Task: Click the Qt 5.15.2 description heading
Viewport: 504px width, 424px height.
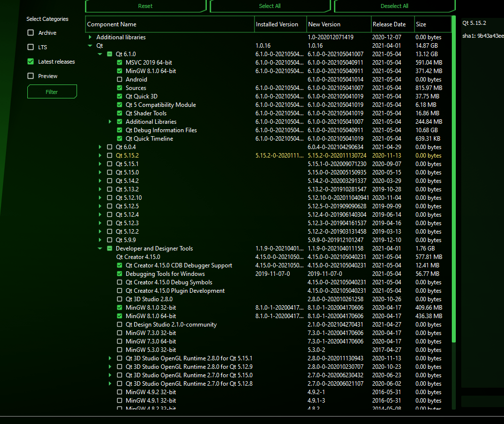Action: (474, 23)
